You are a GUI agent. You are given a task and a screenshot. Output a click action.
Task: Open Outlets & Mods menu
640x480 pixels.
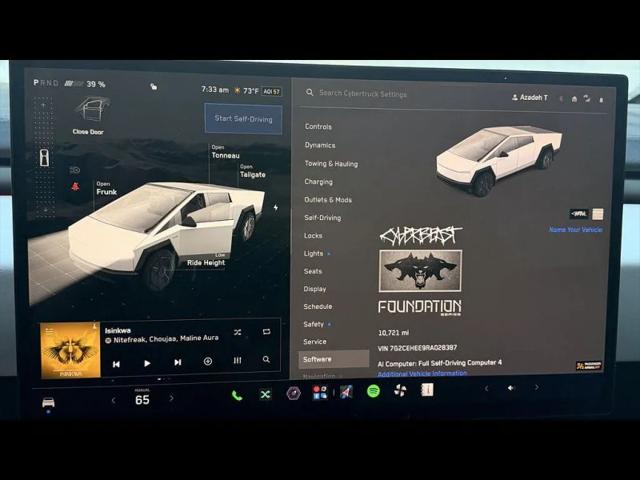point(328,200)
